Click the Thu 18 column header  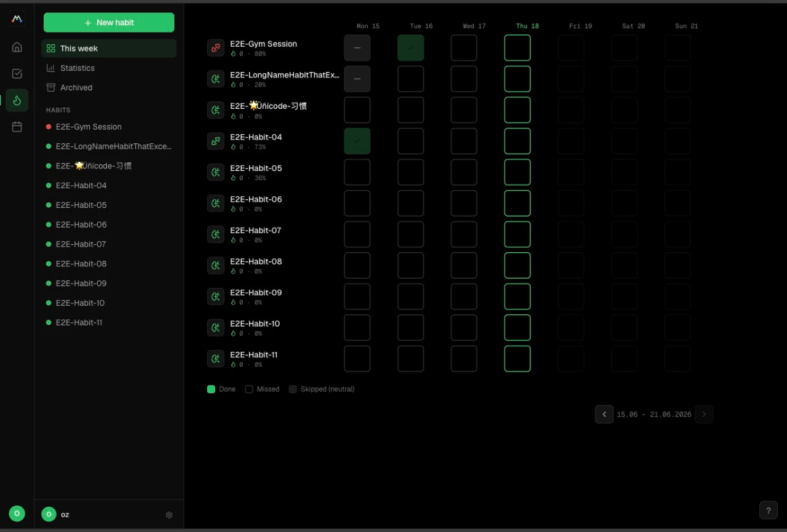click(x=528, y=26)
